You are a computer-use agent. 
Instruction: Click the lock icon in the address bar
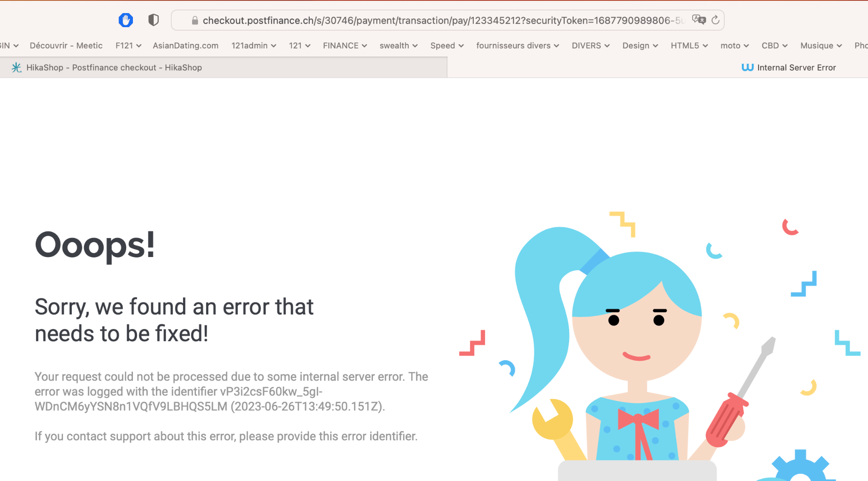tap(195, 20)
